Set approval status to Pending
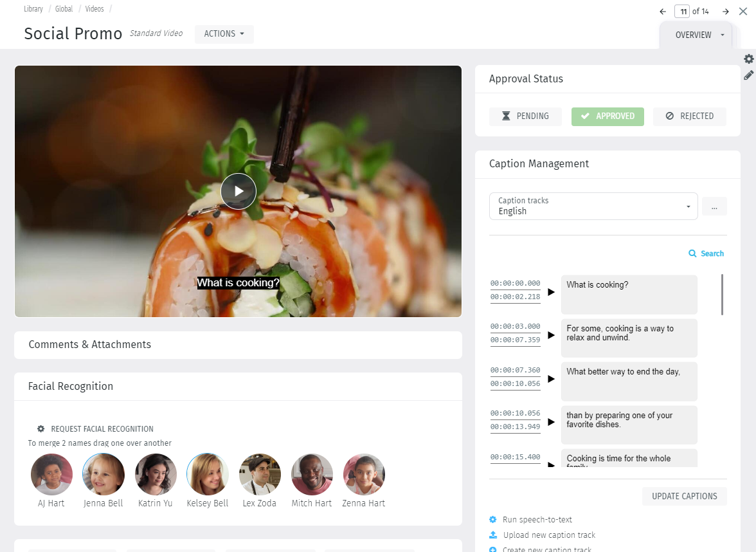 (526, 116)
